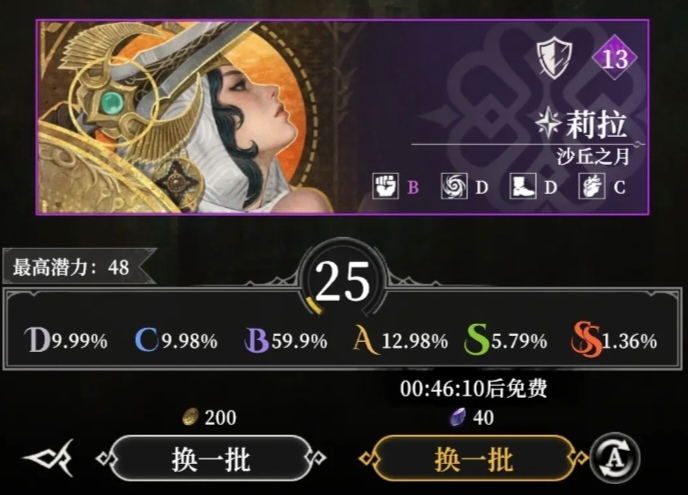Select the C rank 9.98% probability
This screenshot has height=495, width=688.
point(176,341)
